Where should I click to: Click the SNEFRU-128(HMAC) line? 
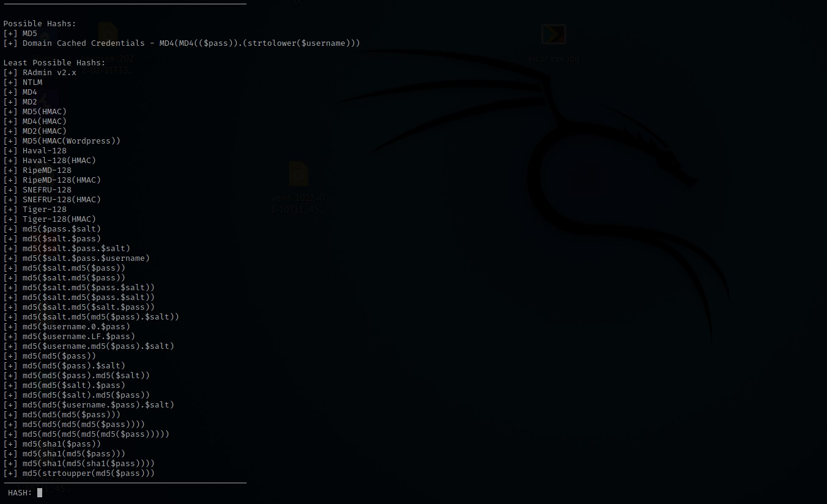click(62, 200)
